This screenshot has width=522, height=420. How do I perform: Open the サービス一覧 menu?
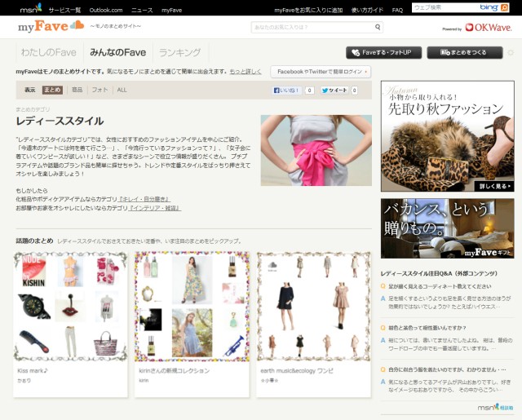[64, 10]
